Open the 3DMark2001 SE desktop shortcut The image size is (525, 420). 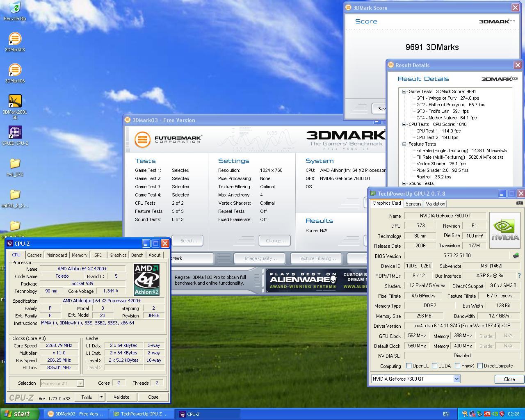pyautogui.click(x=15, y=107)
